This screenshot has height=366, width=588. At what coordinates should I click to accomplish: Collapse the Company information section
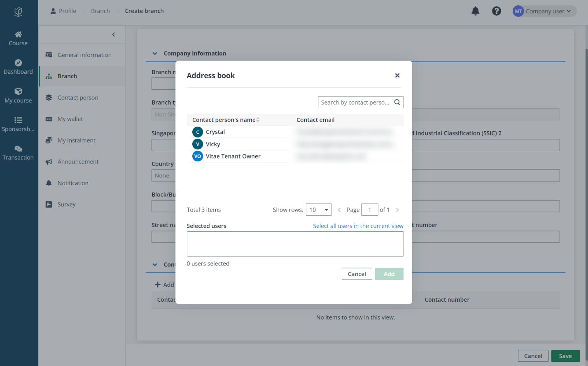(155, 53)
